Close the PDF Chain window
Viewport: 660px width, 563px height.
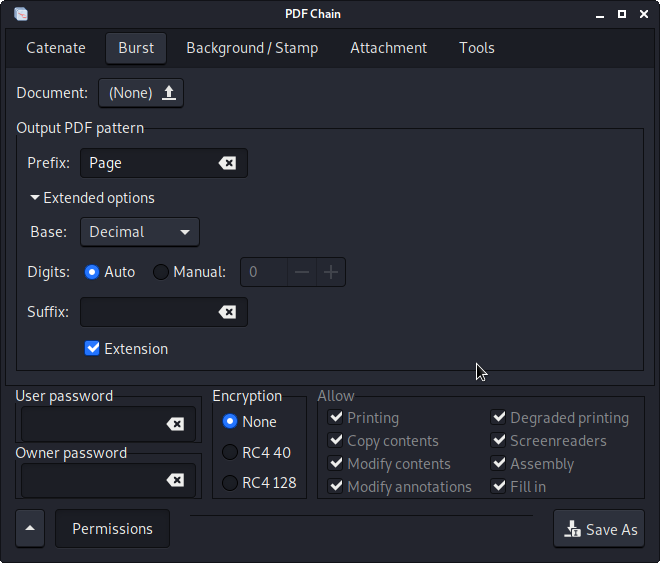pos(644,14)
